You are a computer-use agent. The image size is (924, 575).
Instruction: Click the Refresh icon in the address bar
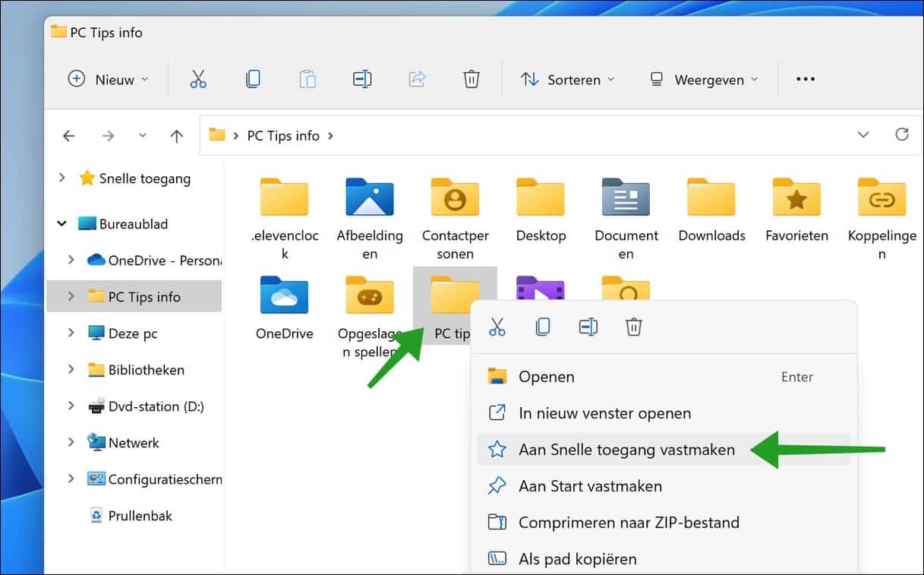tap(902, 134)
